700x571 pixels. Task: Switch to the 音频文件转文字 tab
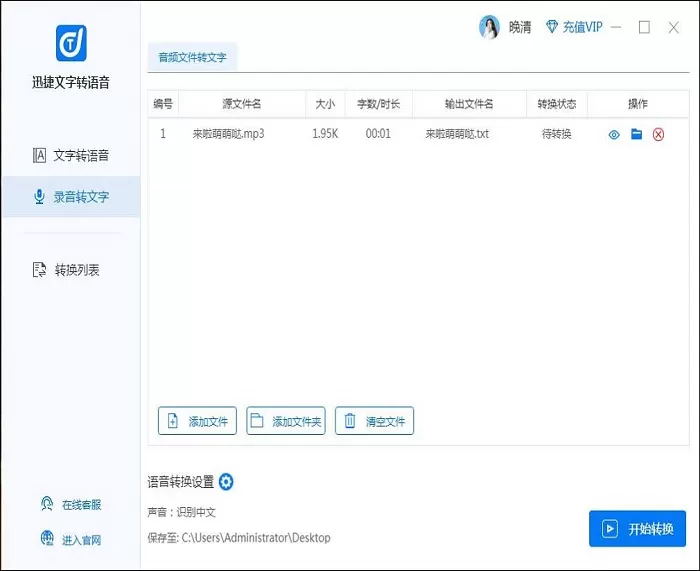[192, 57]
